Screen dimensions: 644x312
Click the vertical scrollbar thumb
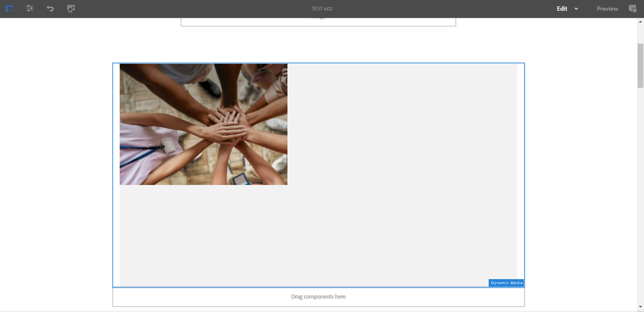(x=640, y=64)
